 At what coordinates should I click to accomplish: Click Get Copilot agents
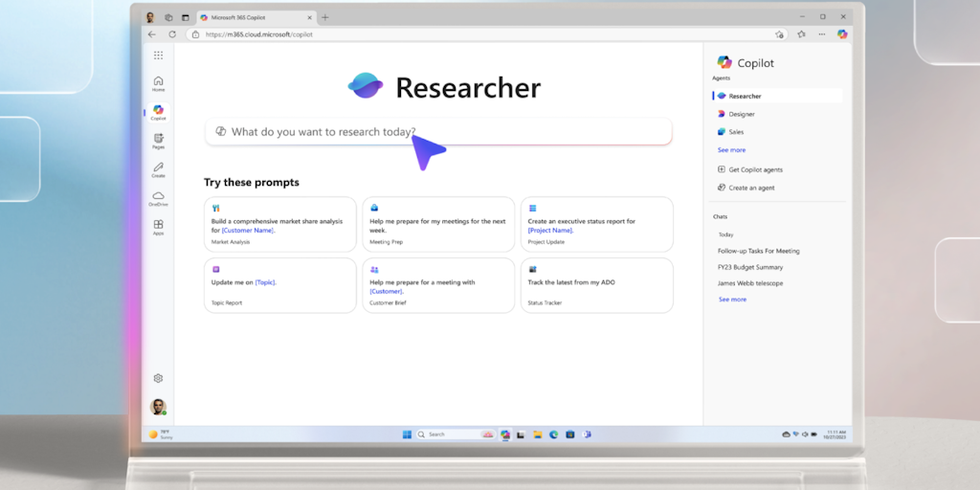coord(749,169)
